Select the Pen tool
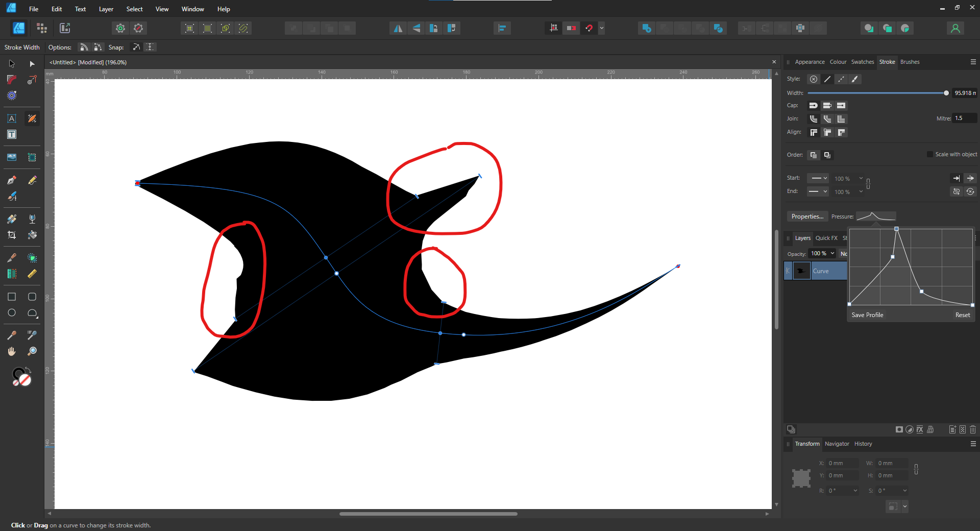The width and height of the screenshot is (980, 531). coord(12,180)
